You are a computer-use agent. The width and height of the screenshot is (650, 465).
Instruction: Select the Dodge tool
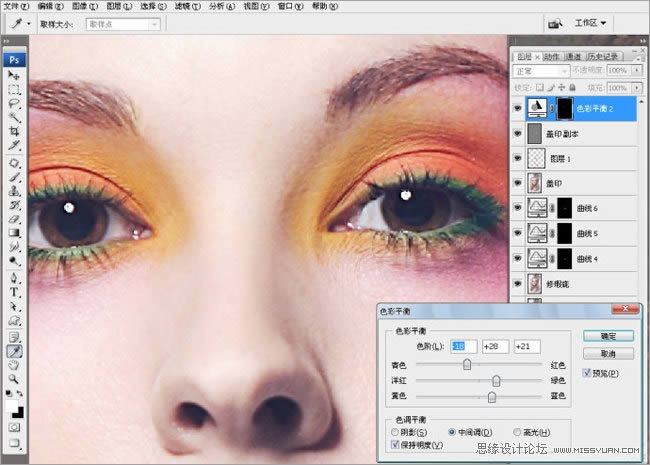point(14,261)
